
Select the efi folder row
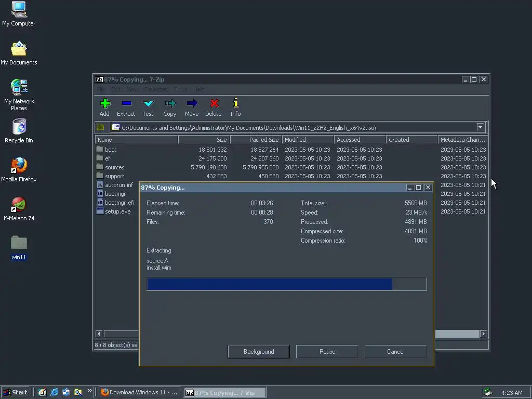(291, 158)
